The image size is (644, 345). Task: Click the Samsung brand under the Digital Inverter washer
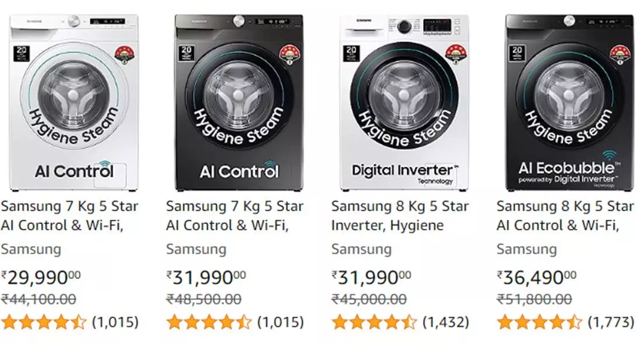point(361,249)
